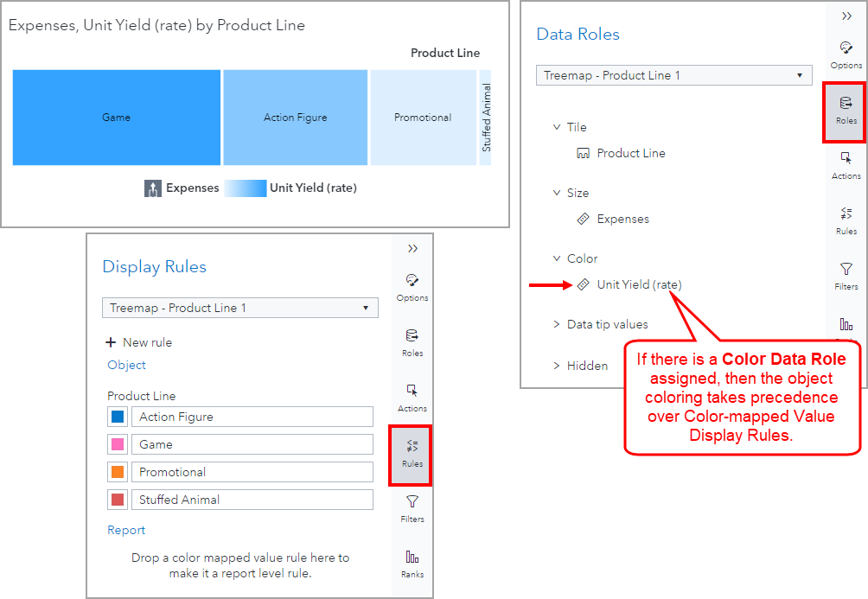Add a New rule
The height and width of the screenshot is (599, 868).
click(138, 342)
